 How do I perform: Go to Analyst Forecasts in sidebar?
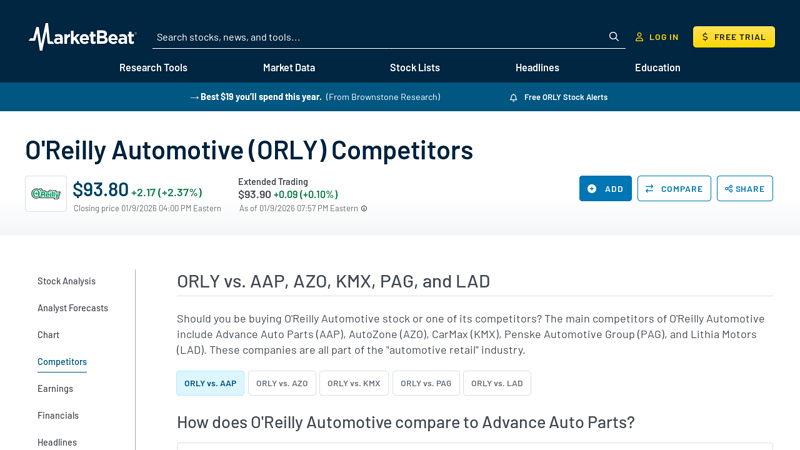(x=72, y=308)
